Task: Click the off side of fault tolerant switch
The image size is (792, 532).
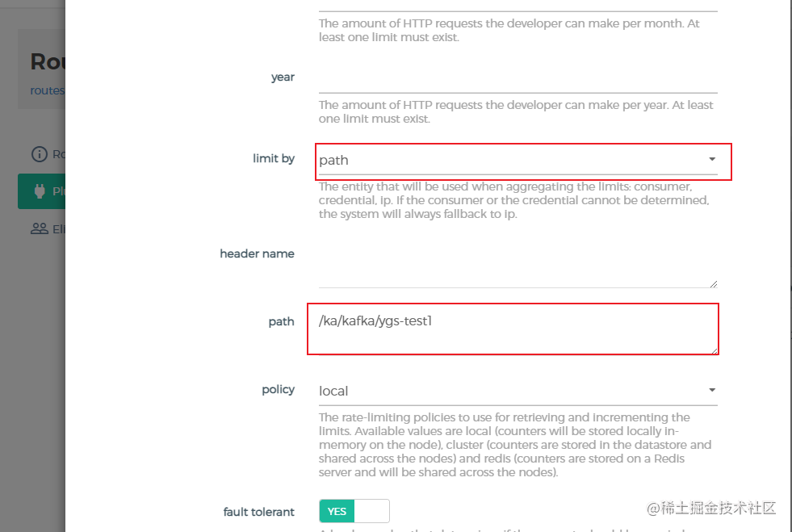Action: (x=371, y=511)
